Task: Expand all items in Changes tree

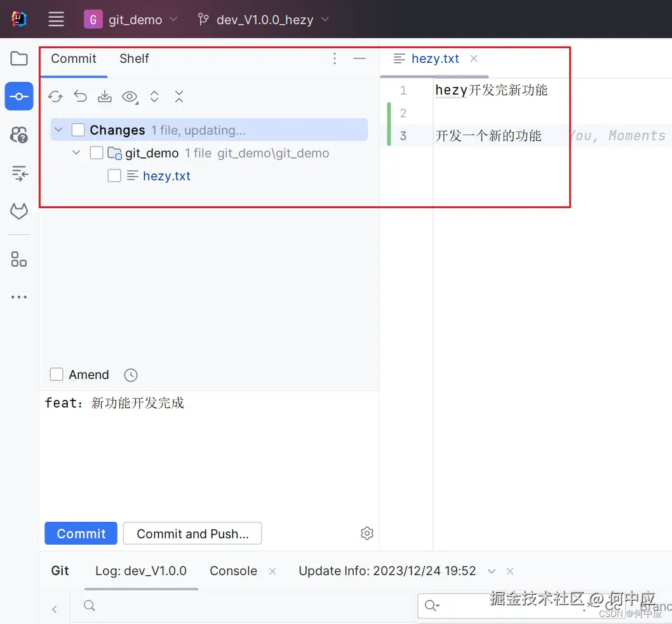Action: [x=154, y=96]
